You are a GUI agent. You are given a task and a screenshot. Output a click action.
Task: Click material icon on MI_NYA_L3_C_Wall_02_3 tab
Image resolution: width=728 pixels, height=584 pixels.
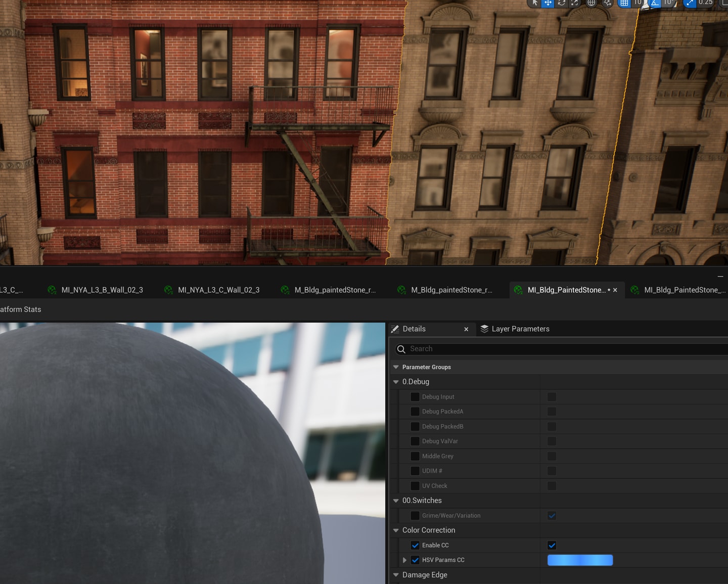(169, 290)
